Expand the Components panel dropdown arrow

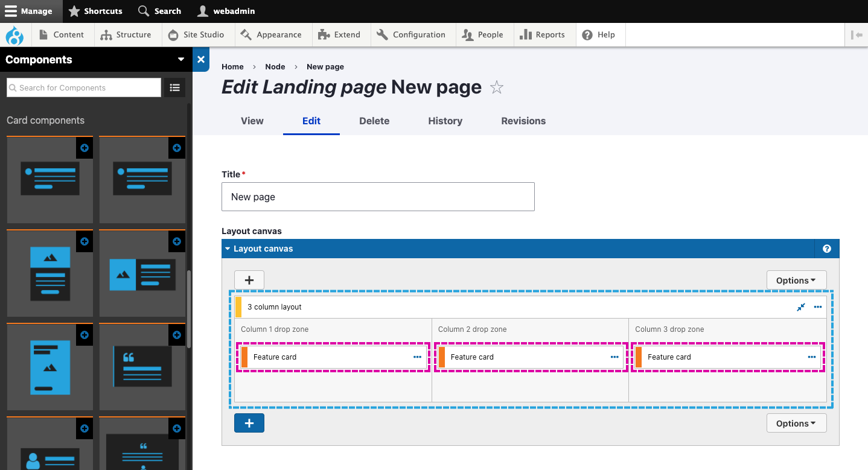click(x=181, y=59)
